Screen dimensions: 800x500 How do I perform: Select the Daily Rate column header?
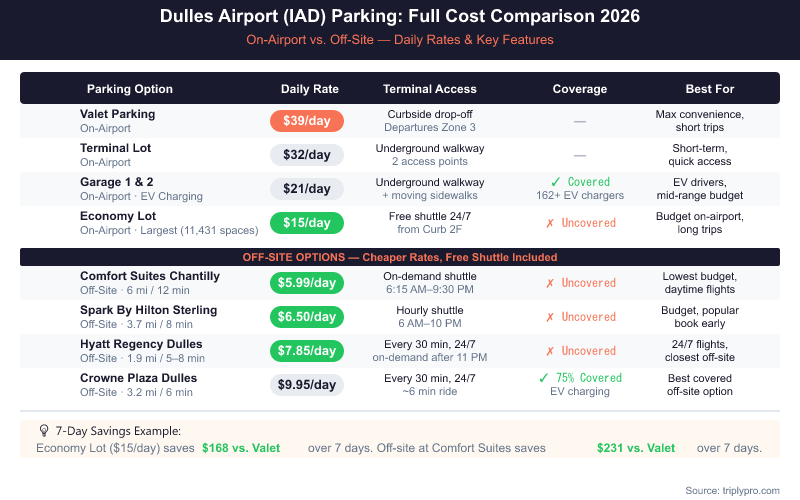307,89
